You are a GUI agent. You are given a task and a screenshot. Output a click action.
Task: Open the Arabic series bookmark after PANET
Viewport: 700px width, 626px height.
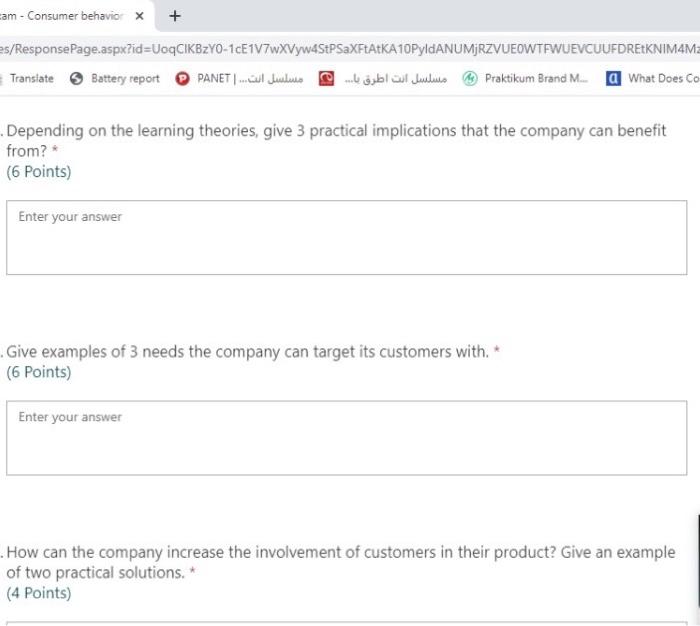(383, 79)
